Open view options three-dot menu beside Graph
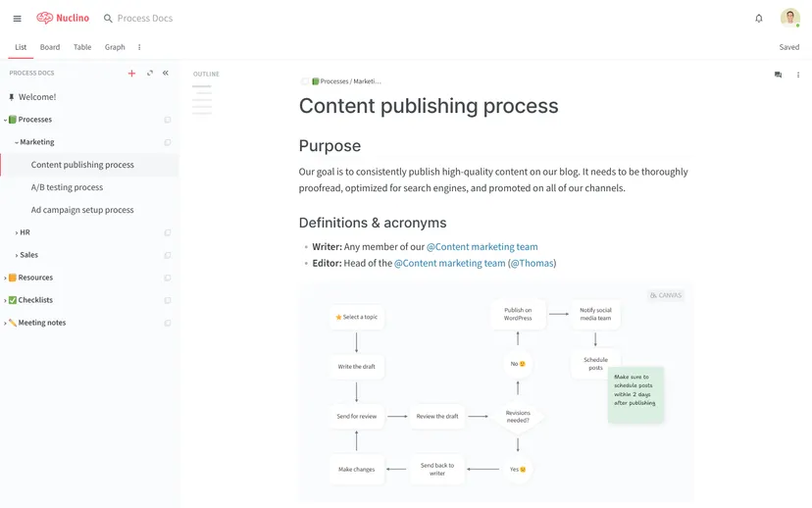 139,47
